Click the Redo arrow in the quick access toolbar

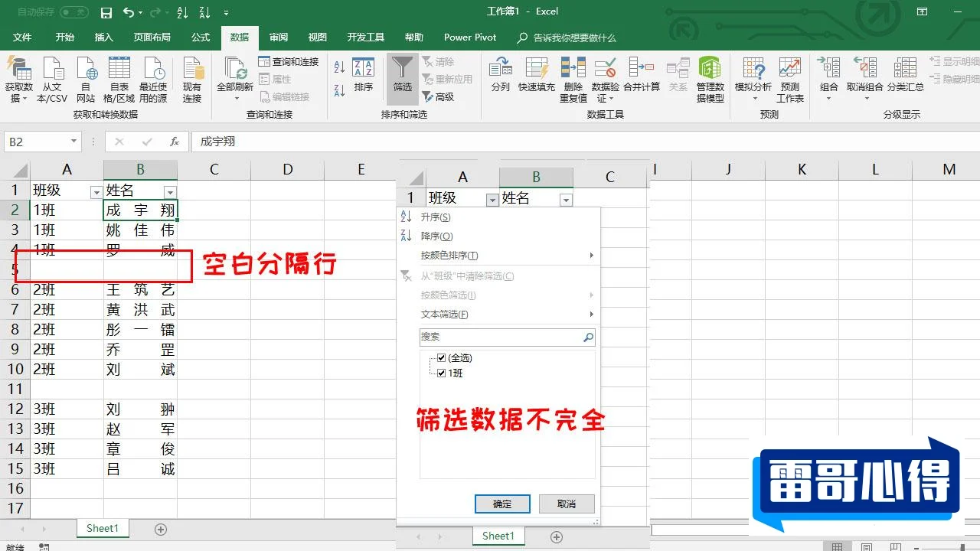155,12
